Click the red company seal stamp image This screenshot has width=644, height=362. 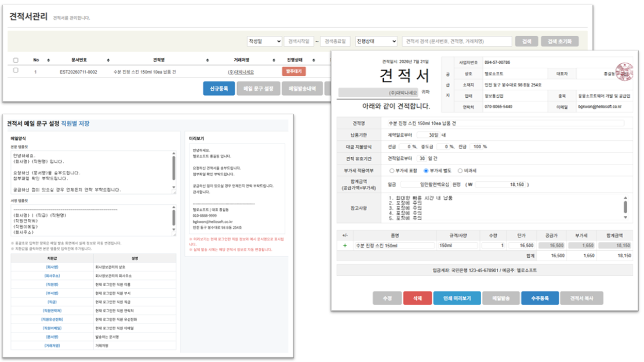pos(624,71)
